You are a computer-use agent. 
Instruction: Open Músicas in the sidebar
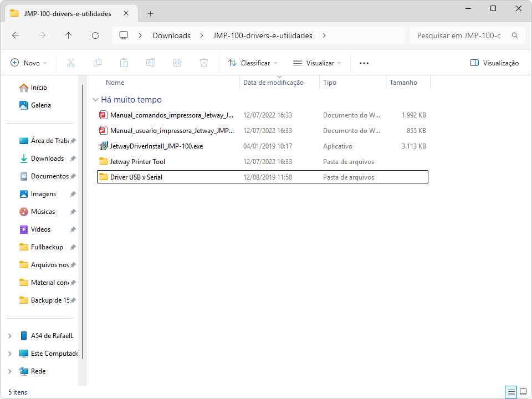click(x=43, y=212)
